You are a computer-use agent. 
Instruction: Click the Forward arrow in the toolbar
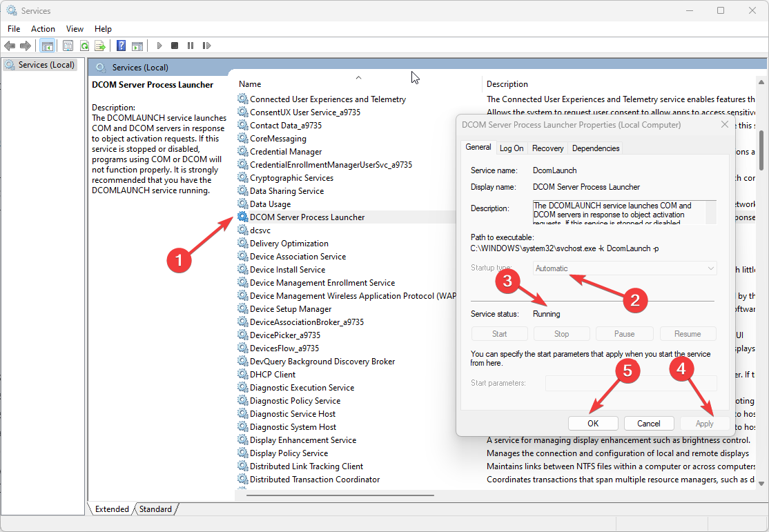[x=26, y=46]
